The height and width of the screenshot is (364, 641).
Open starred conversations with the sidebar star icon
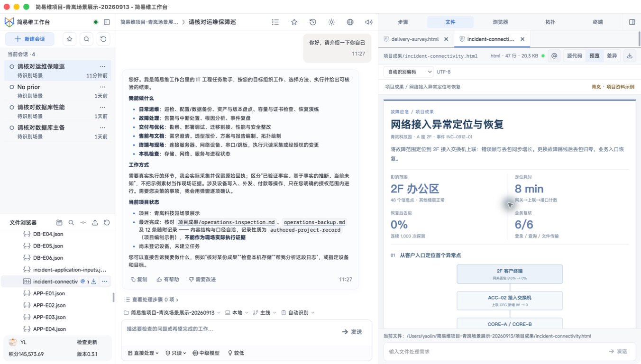(x=70, y=39)
